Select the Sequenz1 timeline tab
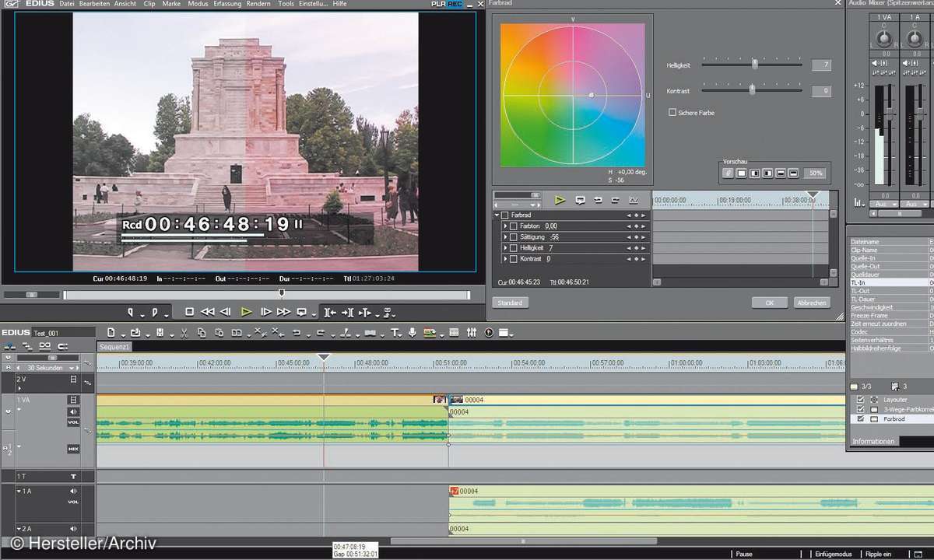This screenshot has width=934, height=560. coord(115,346)
